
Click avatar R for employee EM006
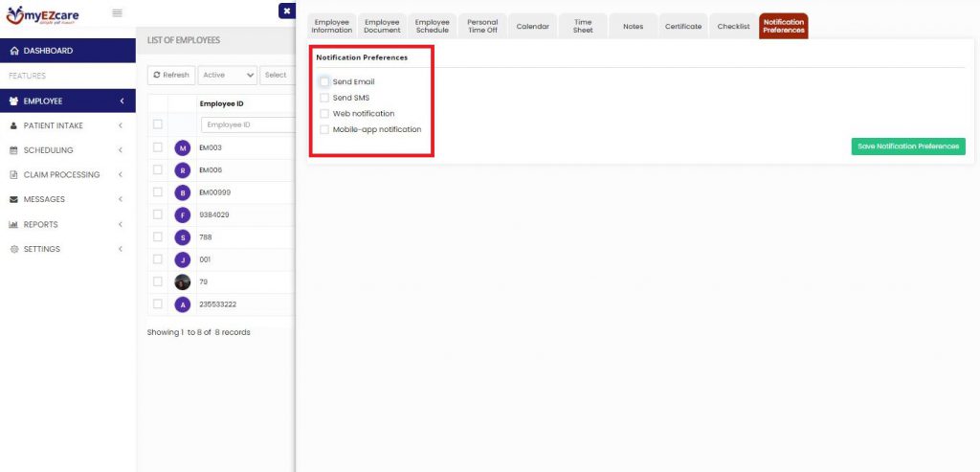coord(183,170)
